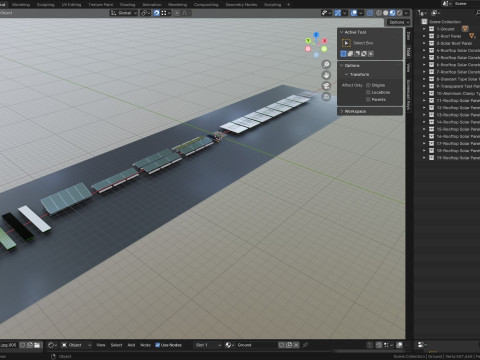
Task: Click the blue Z axis gizmo ball
Action: (x=316, y=35)
